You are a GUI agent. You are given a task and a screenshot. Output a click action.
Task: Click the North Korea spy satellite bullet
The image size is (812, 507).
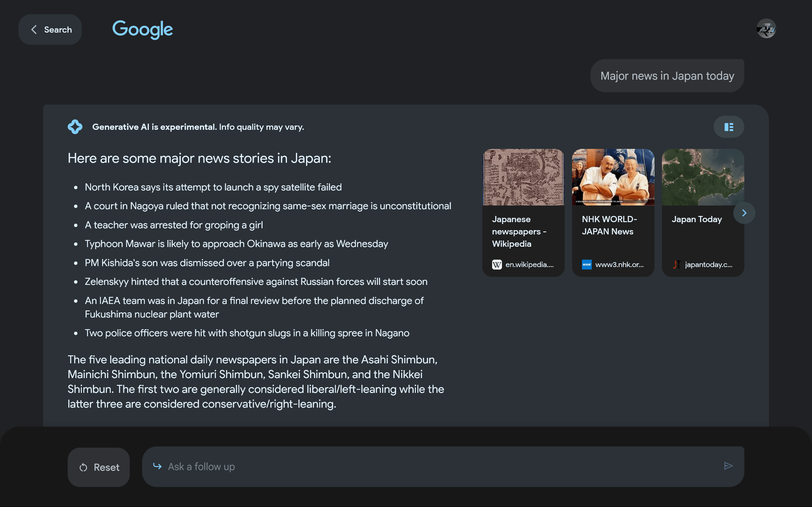213,187
